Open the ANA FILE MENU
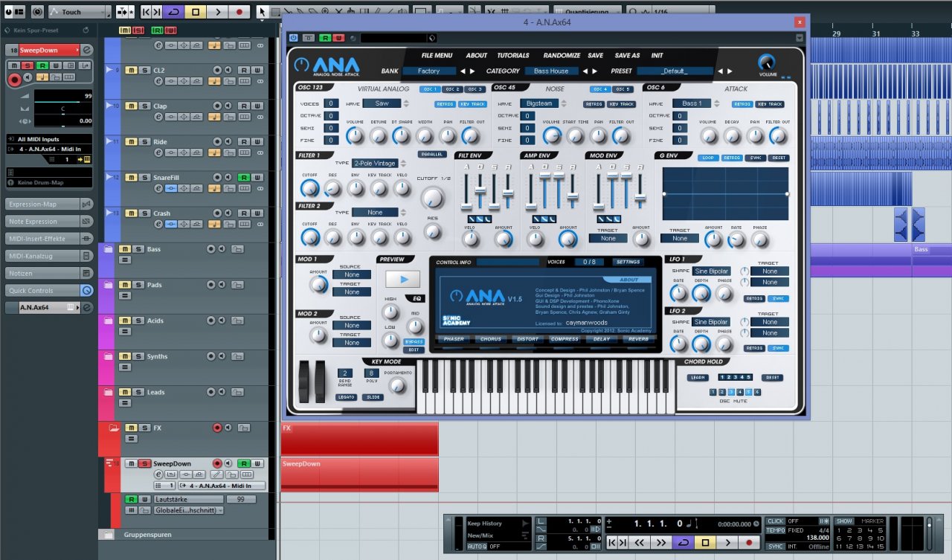952x560 pixels. point(437,56)
